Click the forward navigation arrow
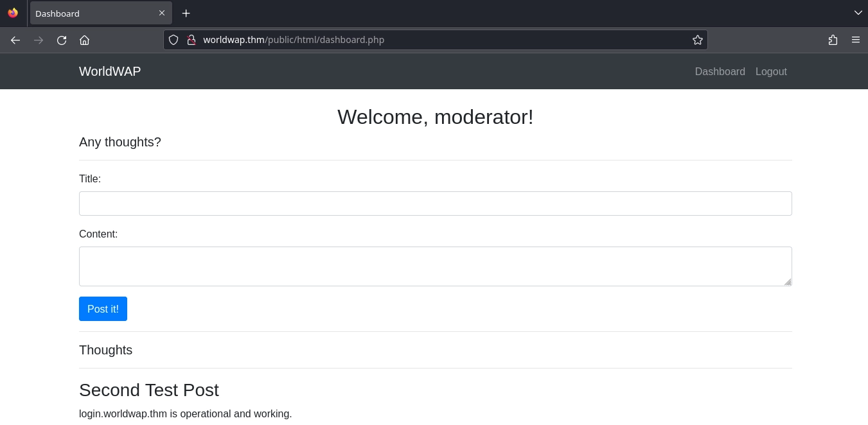This screenshot has width=868, height=425. pos(39,40)
